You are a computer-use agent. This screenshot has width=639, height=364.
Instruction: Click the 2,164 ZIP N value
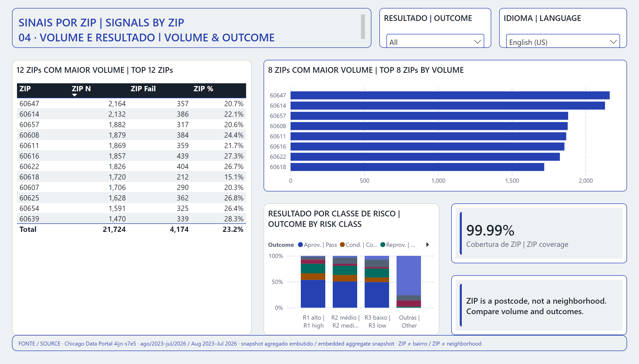click(117, 103)
